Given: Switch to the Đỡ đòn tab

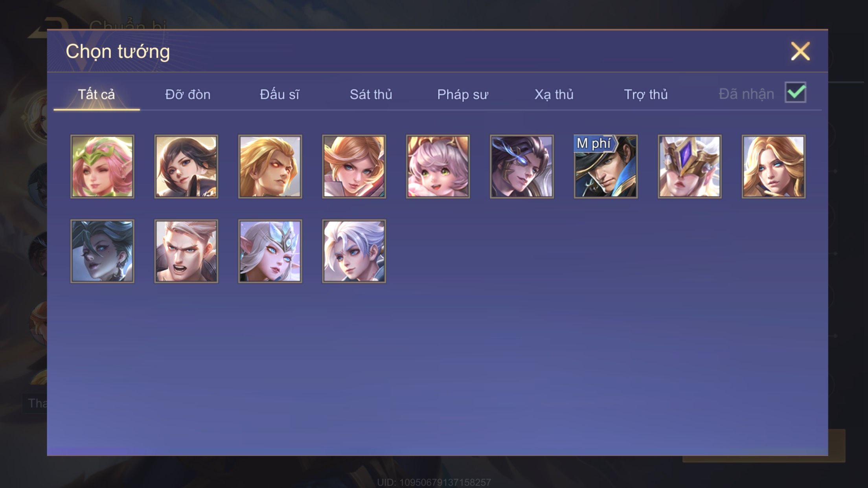Looking at the screenshot, I should [188, 94].
